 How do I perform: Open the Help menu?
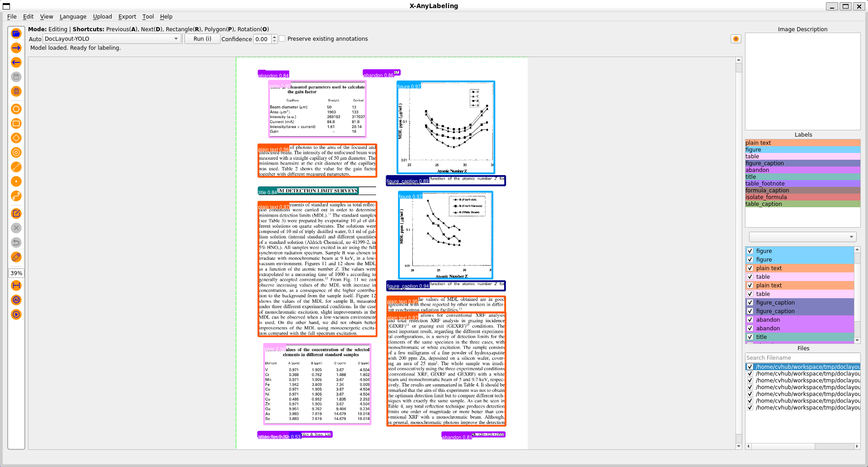tap(166, 17)
